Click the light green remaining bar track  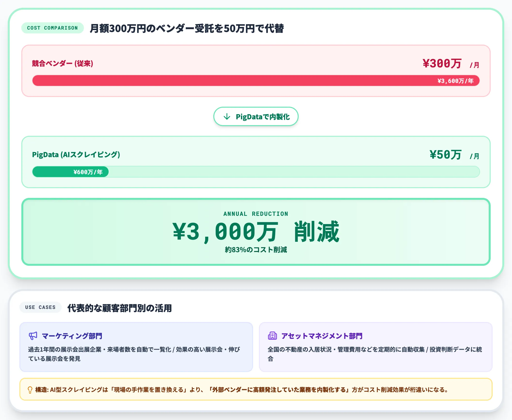click(294, 172)
